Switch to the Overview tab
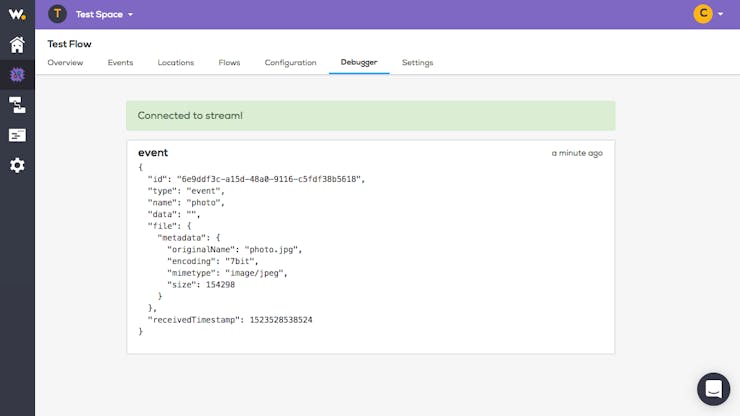The width and height of the screenshot is (740, 416). click(65, 62)
